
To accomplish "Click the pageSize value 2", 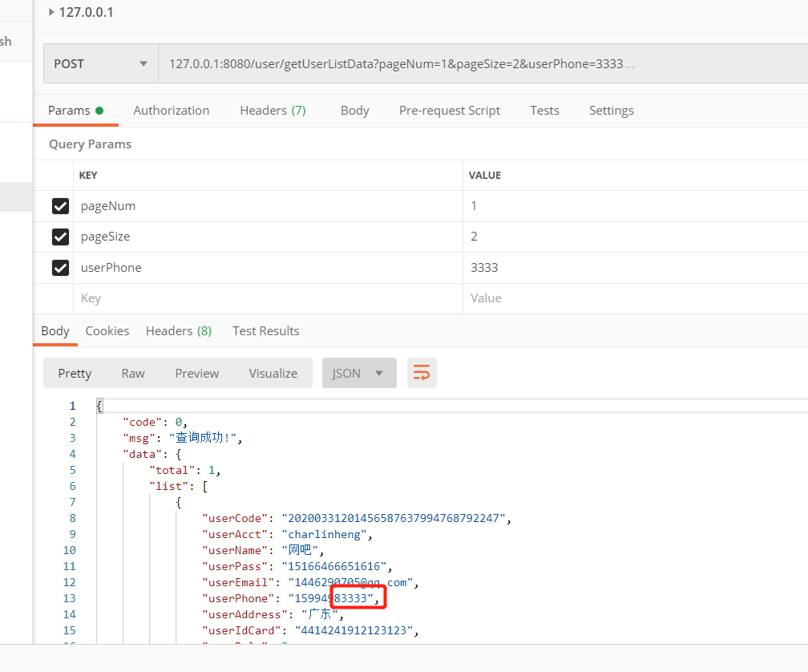I will [636, 237].
